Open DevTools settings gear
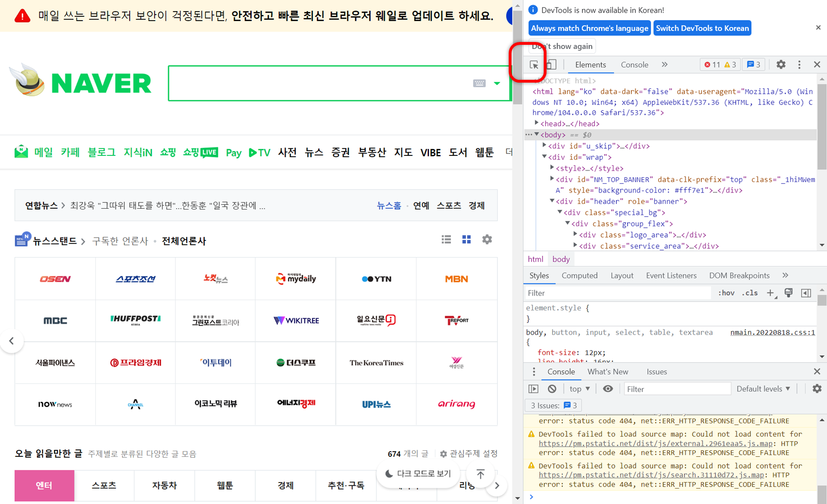Image resolution: width=827 pixels, height=504 pixels. click(781, 64)
